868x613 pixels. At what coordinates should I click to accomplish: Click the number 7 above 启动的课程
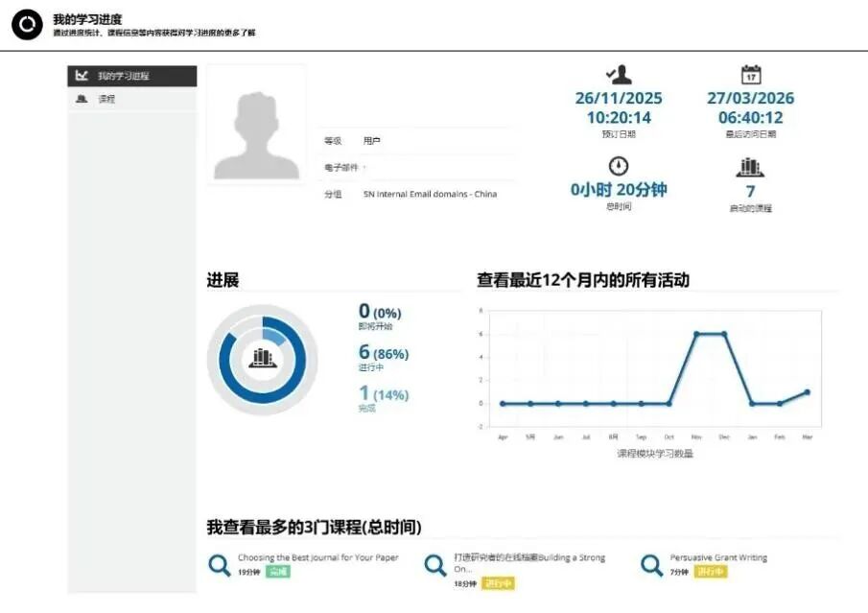coord(751,192)
